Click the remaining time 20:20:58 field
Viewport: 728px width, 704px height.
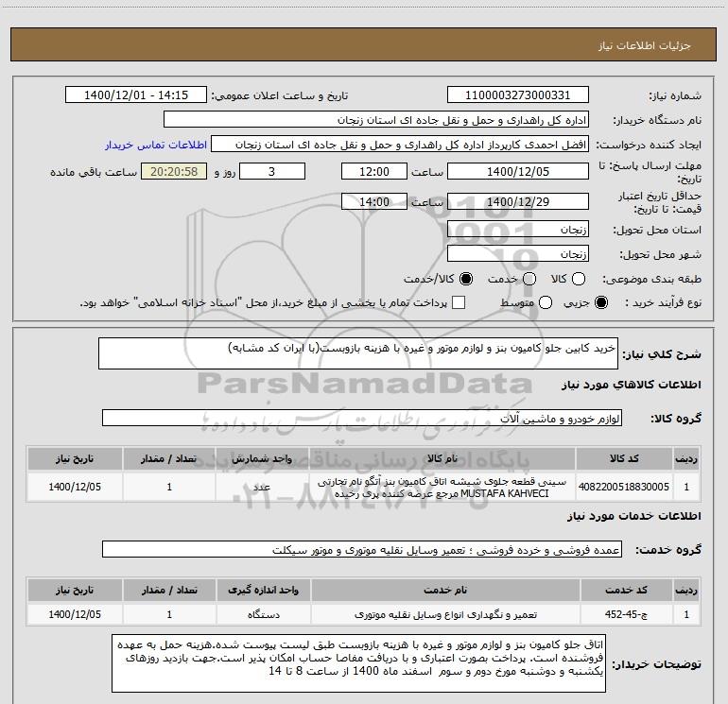tap(174, 171)
